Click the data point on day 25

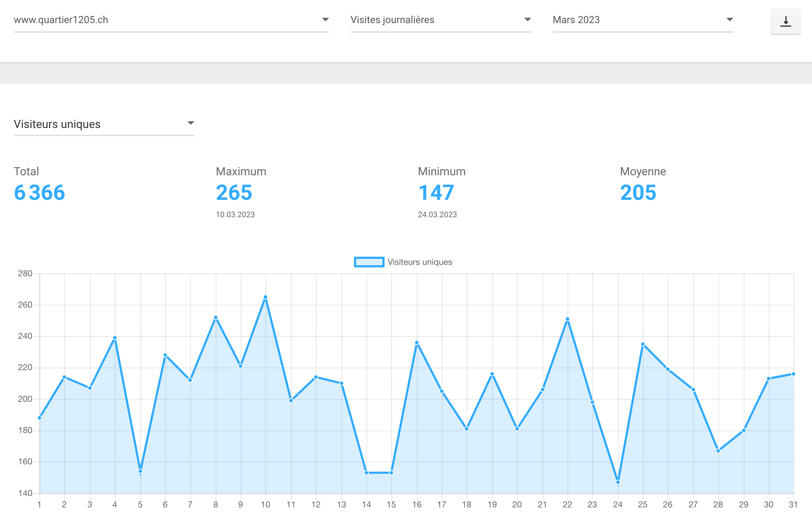point(643,344)
